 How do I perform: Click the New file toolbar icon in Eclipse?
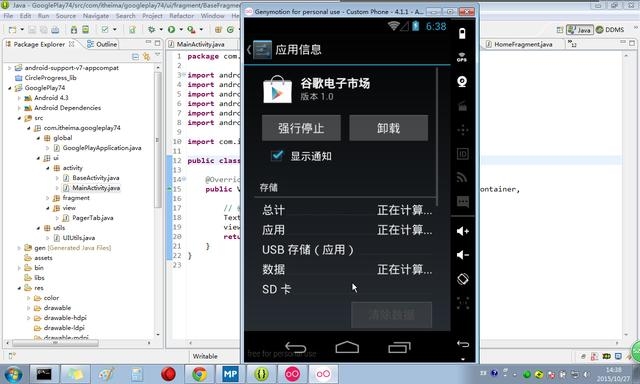[12, 29]
